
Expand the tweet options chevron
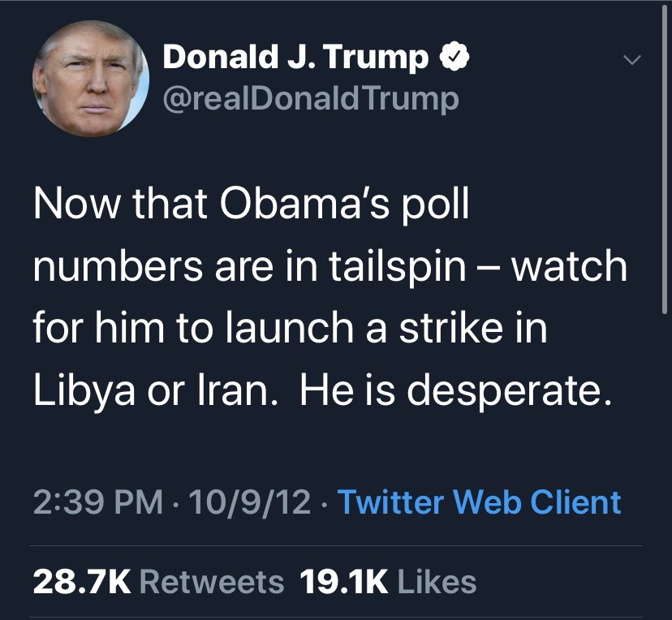632,60
